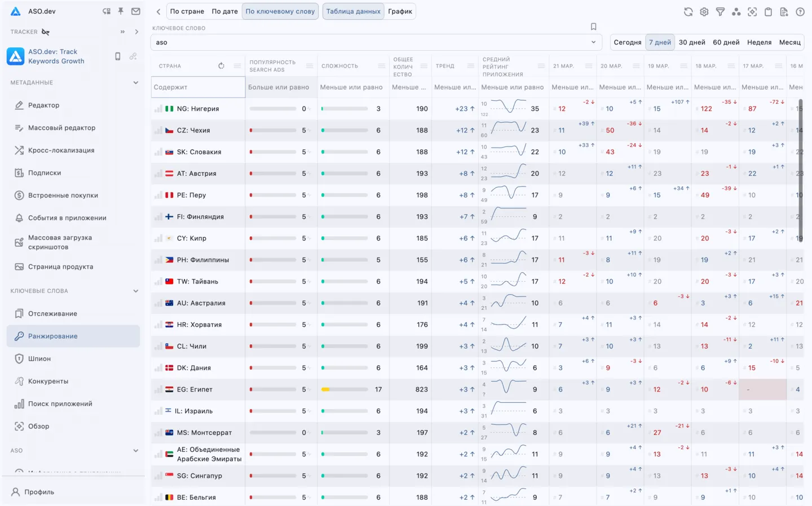Open the Профиль link at sidebar bottom
This screenshot has height=506, width=812.
[x=39, y=492]
